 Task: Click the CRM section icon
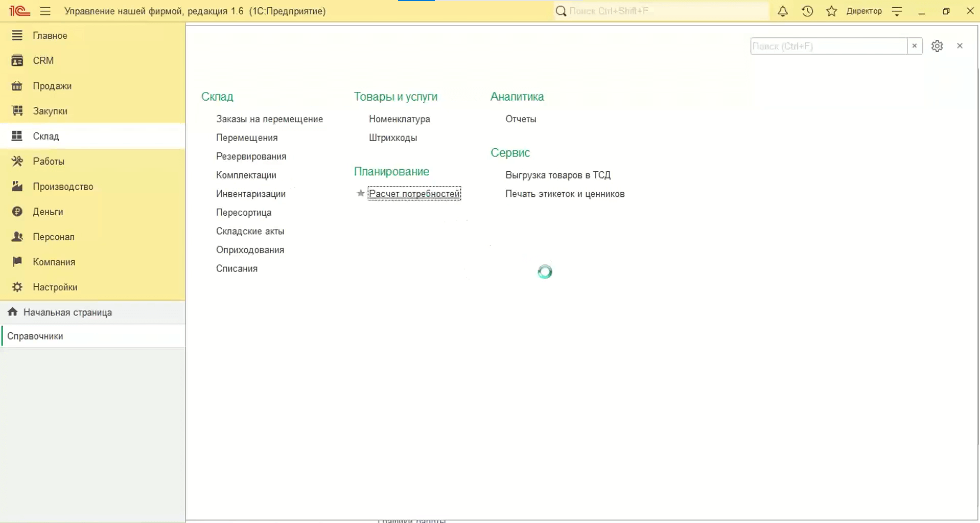tap(17, 60)
